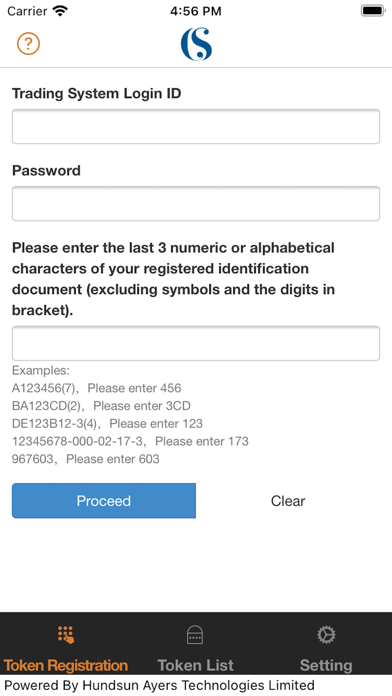Image resolution: width=392 pixels, height=696 pixels.
Task: Focus the identification document characters field
Action: coord(196,343)
